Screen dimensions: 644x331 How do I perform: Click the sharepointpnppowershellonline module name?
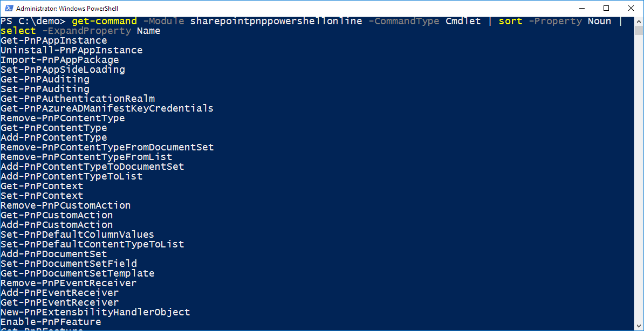click(x=276, y=21)
